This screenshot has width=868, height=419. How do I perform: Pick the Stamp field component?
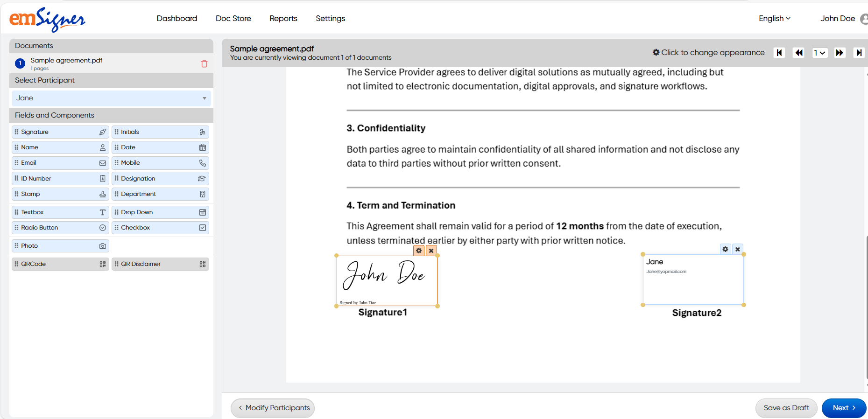(x=60, y=194)
